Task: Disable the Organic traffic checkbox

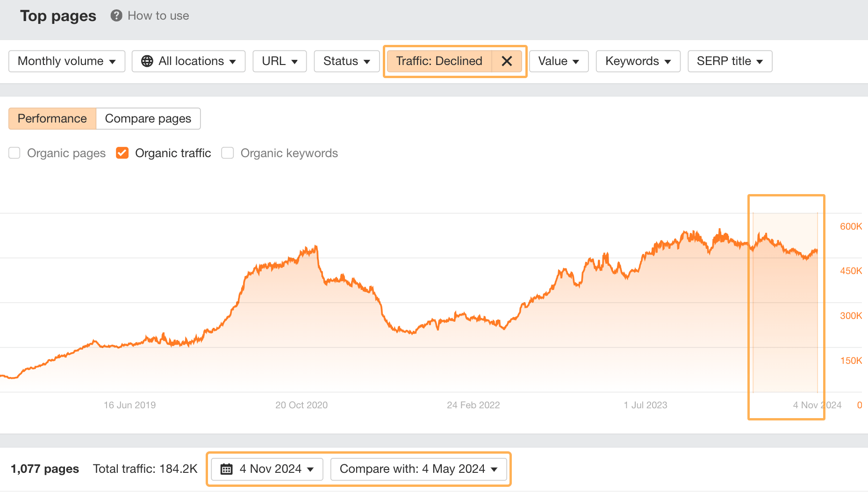Action: (x=122, y=153)
